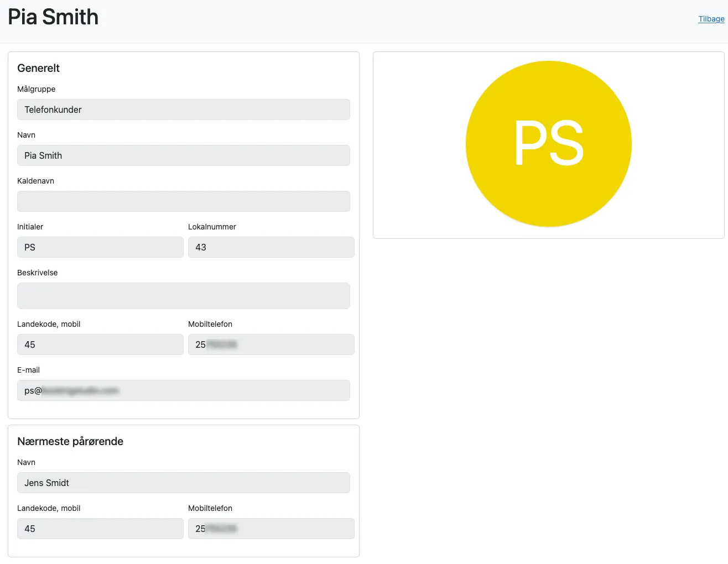This screenshot has height=564, width=728.
Task: Click the Pia Smith page title
Action: 53,17
